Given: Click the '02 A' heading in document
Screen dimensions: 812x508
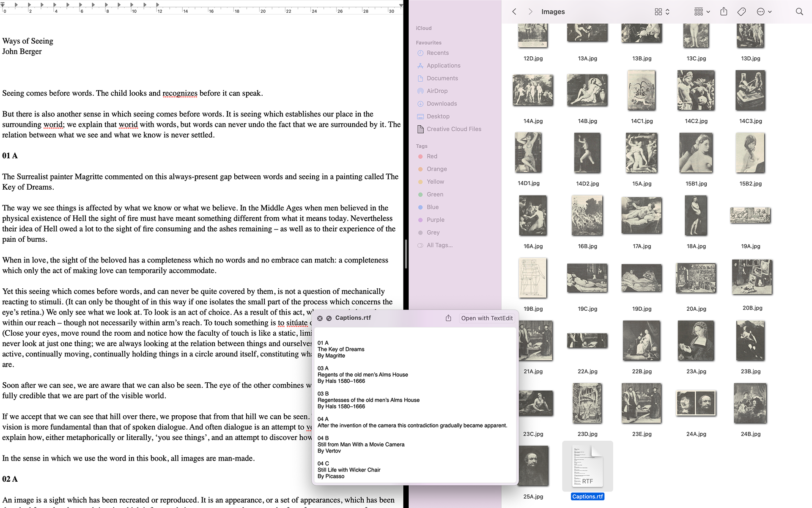Looking at the screenshot, I should [x=10, y=479].
